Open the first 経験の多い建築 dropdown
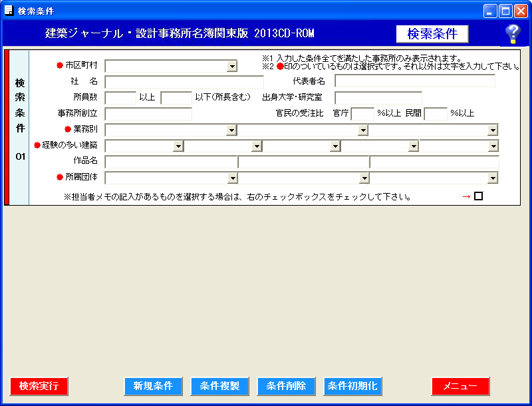532x406 pixels. [178, 146]
